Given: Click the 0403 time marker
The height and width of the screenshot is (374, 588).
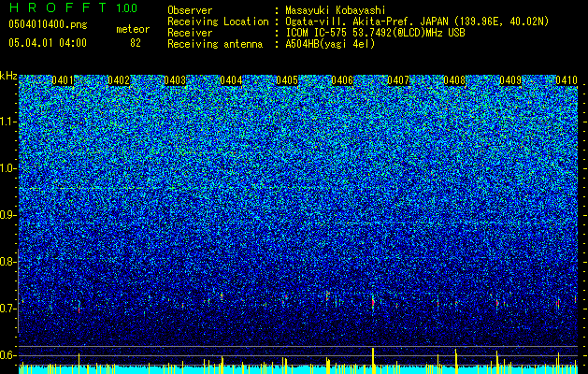Looking at the screenshot, I should coord(175,80).
